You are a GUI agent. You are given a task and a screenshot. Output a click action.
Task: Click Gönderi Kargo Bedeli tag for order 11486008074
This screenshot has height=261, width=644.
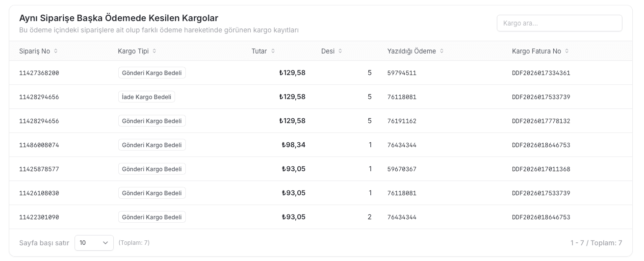(x=152, y=145)
